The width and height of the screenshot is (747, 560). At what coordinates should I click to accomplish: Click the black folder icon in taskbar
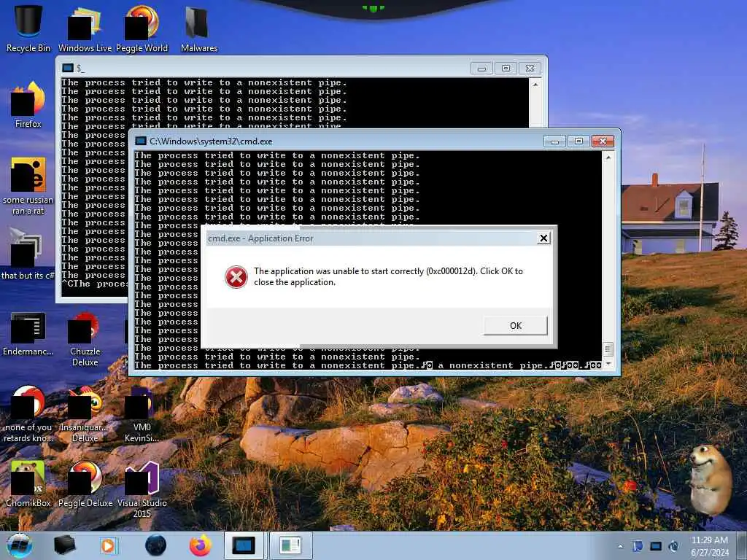[64, 545]
